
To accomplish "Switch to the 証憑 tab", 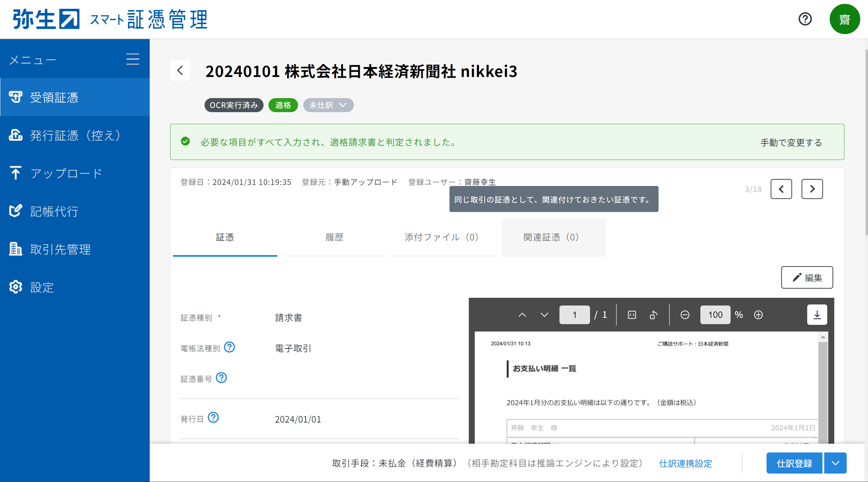I will tap(225, 237).
